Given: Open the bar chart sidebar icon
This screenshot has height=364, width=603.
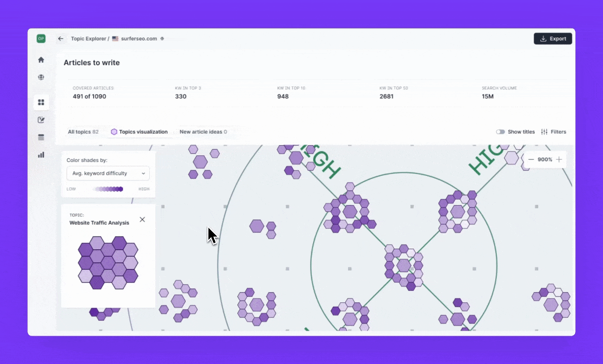Looking at the screenshot, I should [x=41, y=155].
